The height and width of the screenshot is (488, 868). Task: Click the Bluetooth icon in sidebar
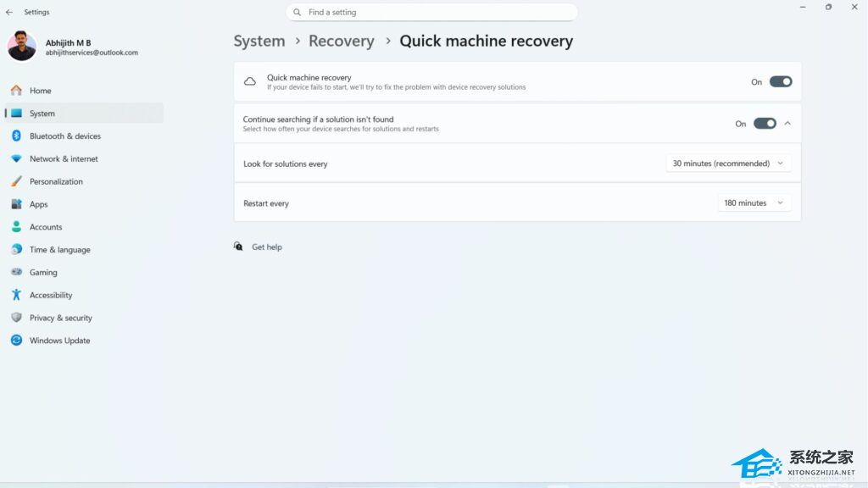[16, 136]
